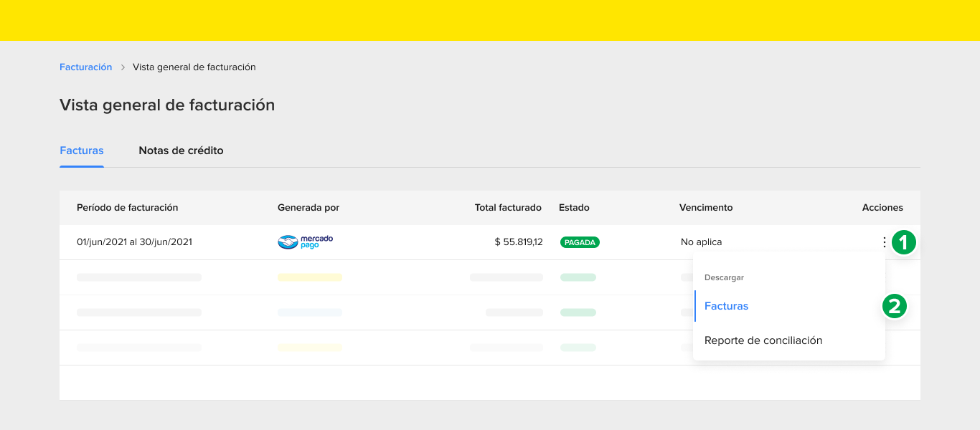The height and width of the screenshot is (430, 980).
Task: Click the Vencimiento column header
Action: [x=706, y=208]
